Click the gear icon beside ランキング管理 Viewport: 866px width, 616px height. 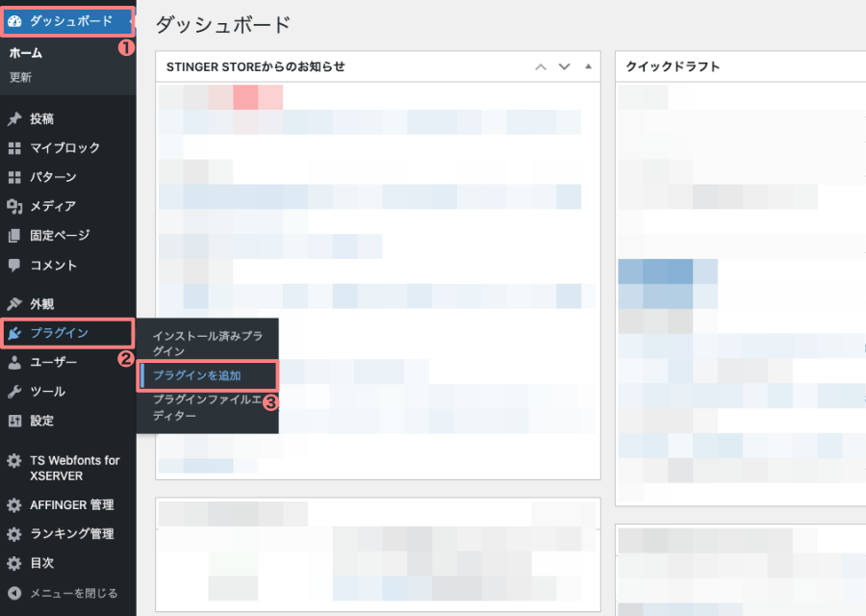pyautogui.click(x=14, y=534)
